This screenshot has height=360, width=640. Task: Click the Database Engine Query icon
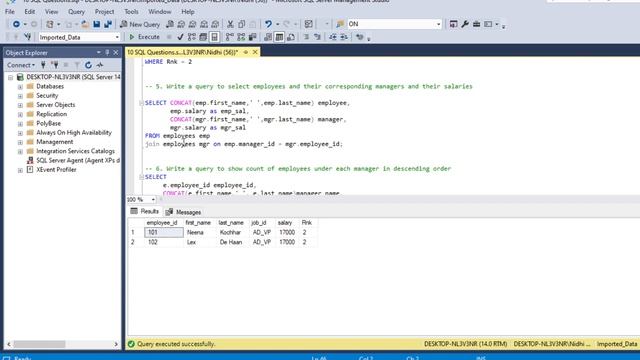point(170,24)
